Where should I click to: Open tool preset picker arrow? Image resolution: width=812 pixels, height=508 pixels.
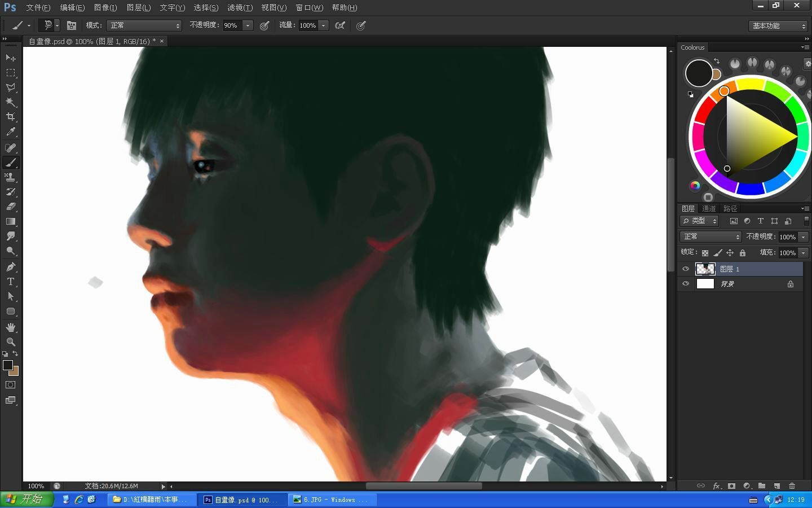pos(29,25)
